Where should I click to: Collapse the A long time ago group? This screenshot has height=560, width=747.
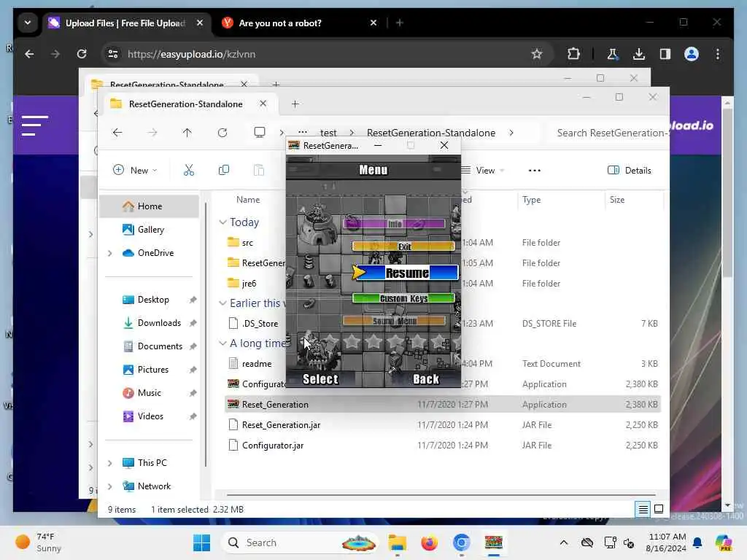222,343
